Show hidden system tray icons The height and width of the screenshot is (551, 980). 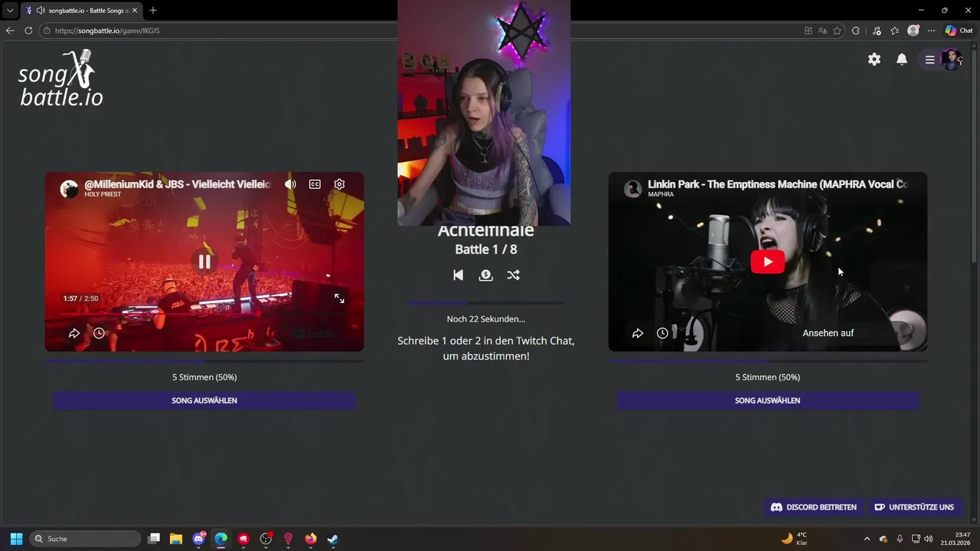(867, 539)
